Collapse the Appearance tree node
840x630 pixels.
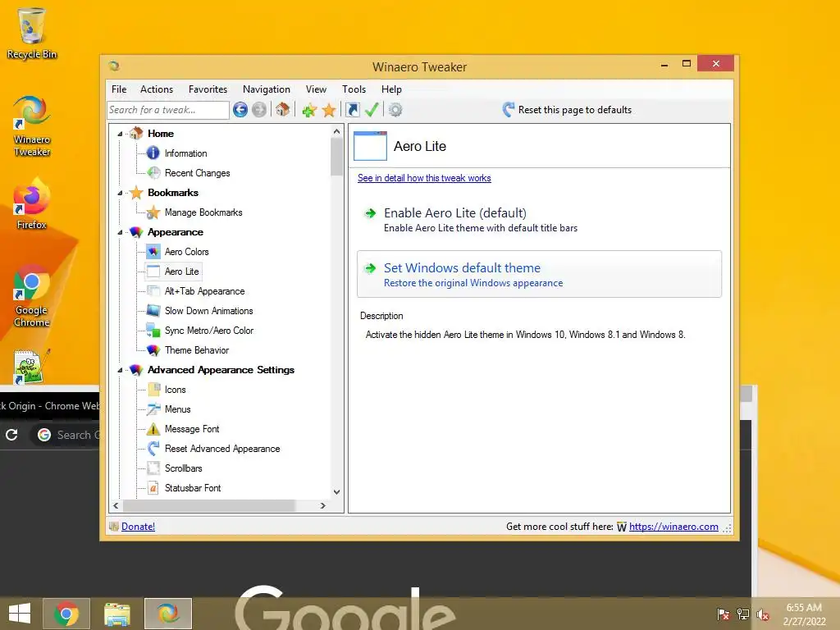click(x=120, y=232)
